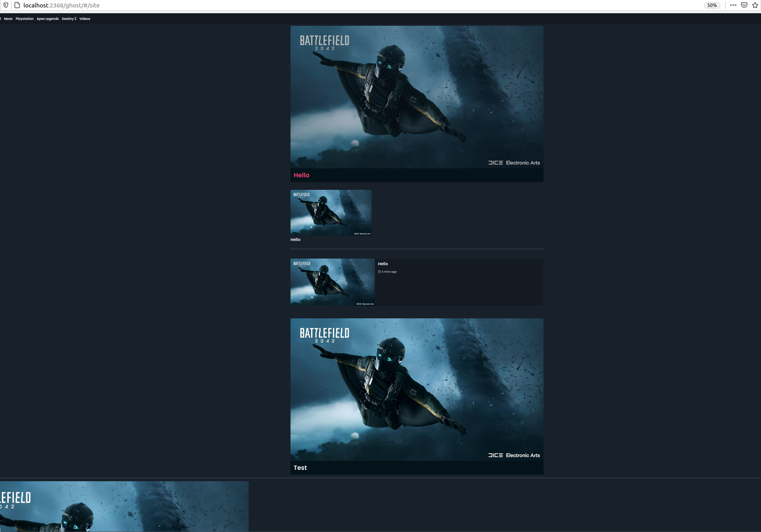Open the partially visible bottom Battlefield image
The width and height of the screenshot is (761, 532).
[x=124, y=506]
